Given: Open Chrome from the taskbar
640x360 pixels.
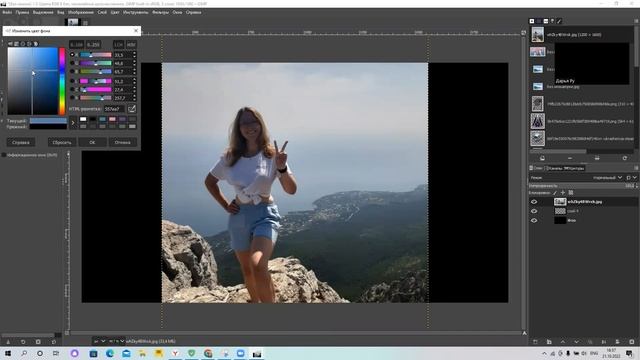Looking at the screenshot, I should [208, 353].
